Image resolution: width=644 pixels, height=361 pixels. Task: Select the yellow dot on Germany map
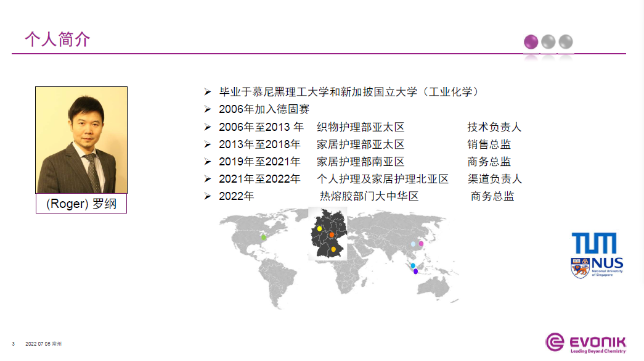(x=320, y=228)
